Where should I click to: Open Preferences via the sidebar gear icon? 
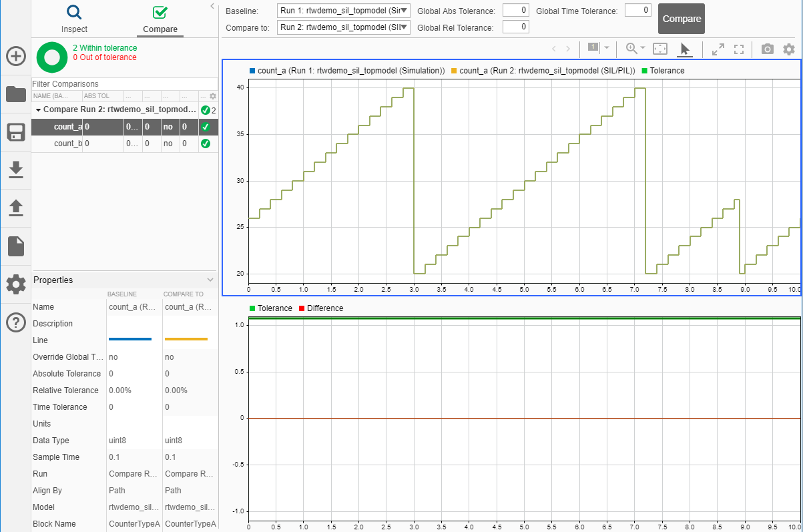(16, 284)
